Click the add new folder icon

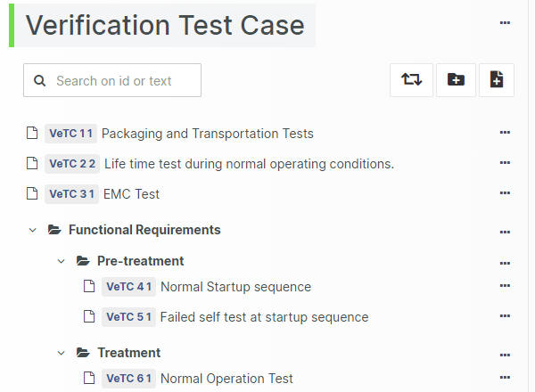(456, 79)
